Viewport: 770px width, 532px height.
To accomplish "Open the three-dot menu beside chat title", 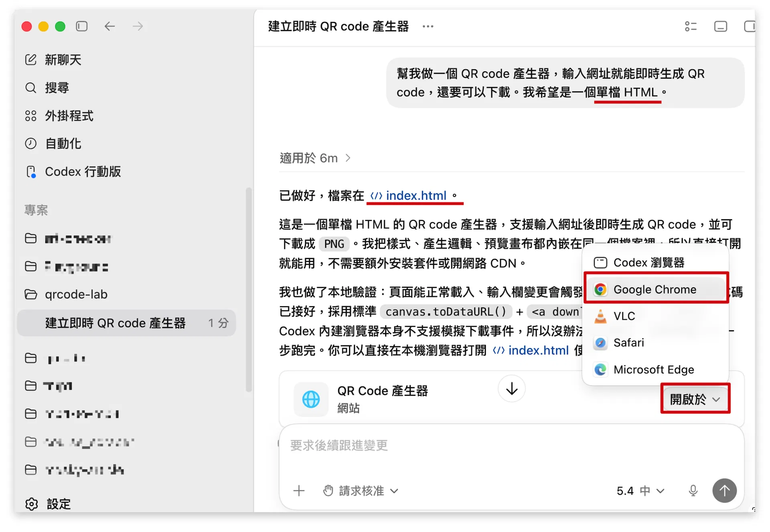I will (428, 26).
